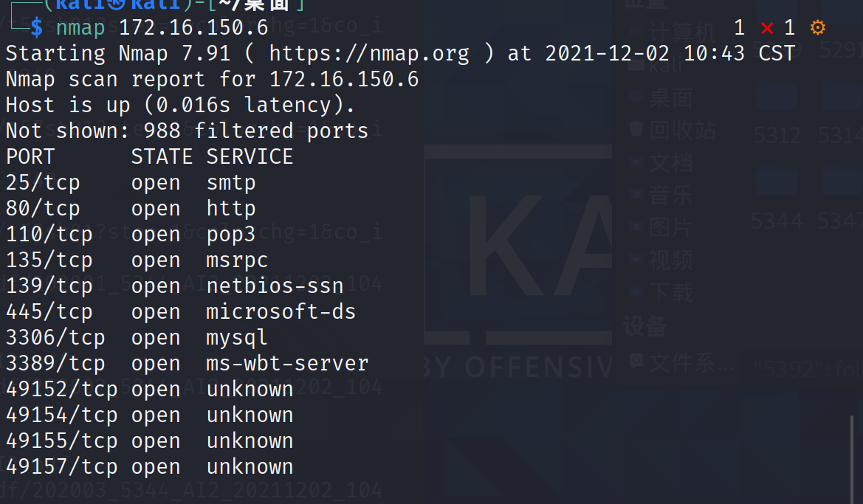Screen dimensions: 863x504
Task: Open the 视频 videos folder icon
Action: 636,259
